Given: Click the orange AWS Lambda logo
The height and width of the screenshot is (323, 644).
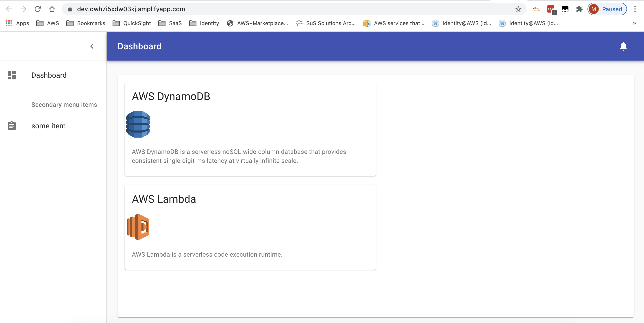Looking at the screenshot, I should (138, 227).
